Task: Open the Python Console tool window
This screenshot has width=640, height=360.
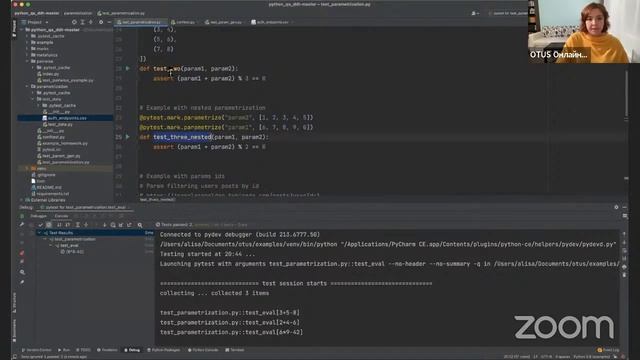Action: tap(203, 350)
